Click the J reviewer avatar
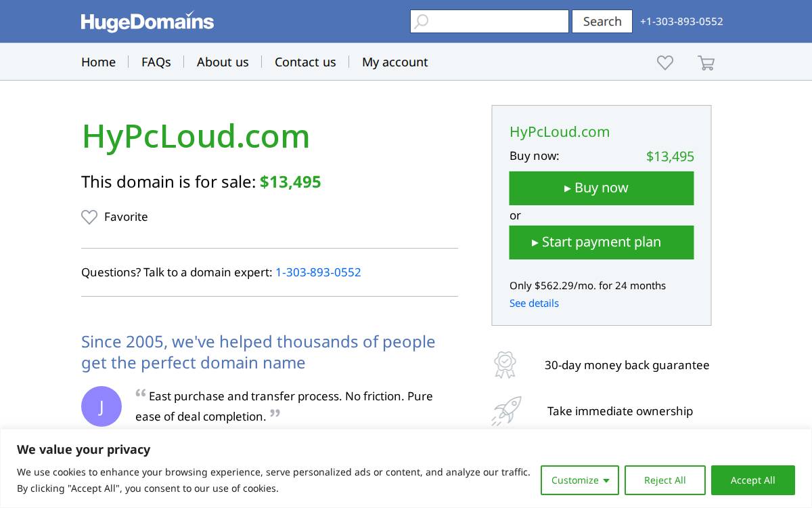Image resolution: width=812 pixels, height=508 pixels. click(x=101, y=406)
